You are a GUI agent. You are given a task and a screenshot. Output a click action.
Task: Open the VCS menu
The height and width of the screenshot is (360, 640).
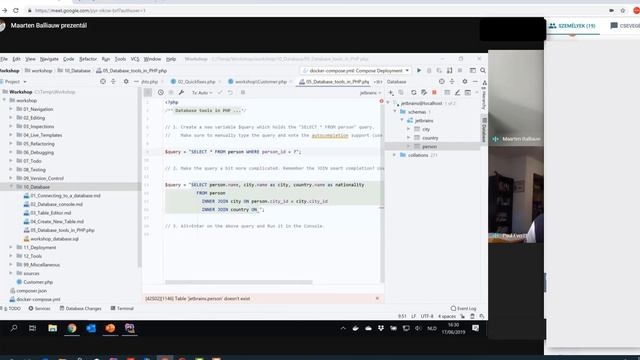135,59
